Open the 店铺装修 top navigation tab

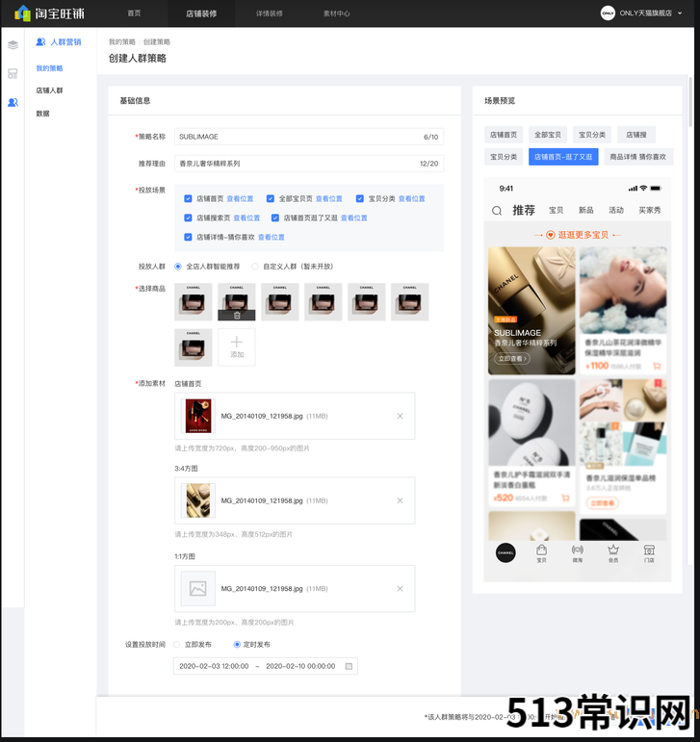201,13
